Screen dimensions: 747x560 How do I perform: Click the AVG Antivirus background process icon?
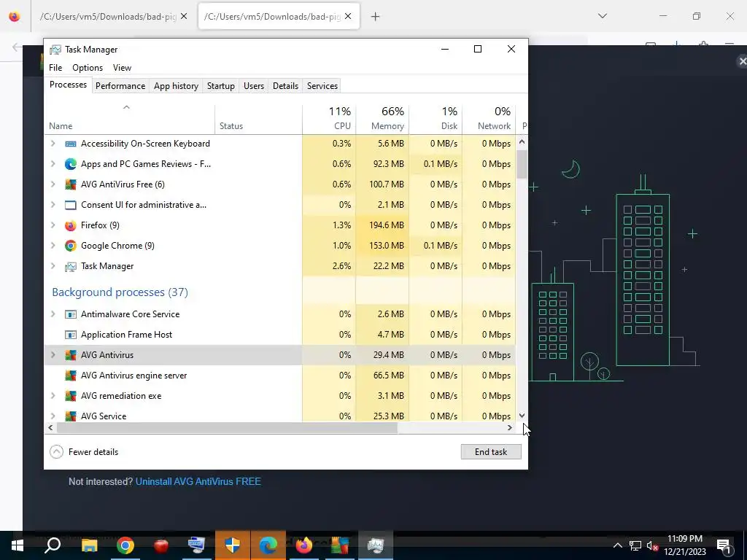tap(71, 355)
